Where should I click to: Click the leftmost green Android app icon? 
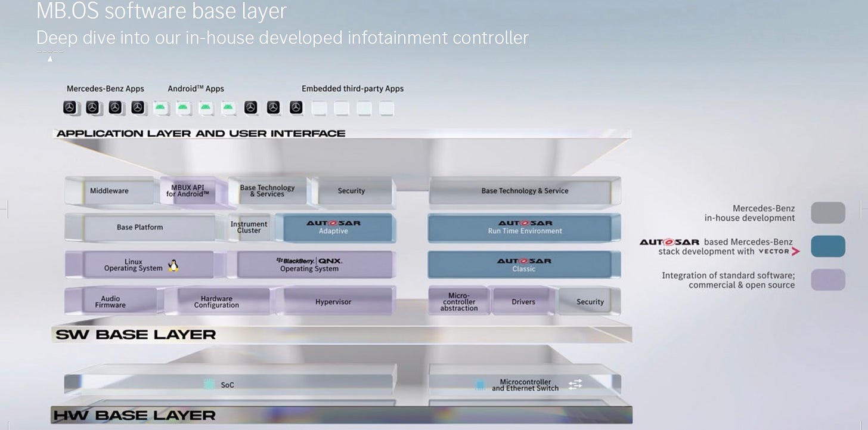pos(160,108)
